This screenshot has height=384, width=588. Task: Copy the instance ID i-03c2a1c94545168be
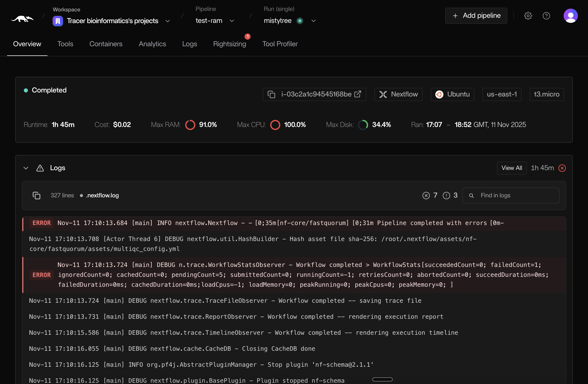point(271,94)
